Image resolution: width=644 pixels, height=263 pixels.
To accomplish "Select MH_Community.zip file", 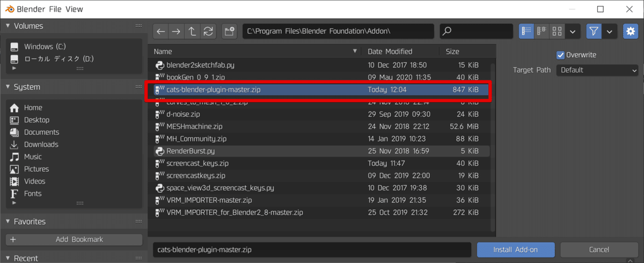I will (319, 138).
